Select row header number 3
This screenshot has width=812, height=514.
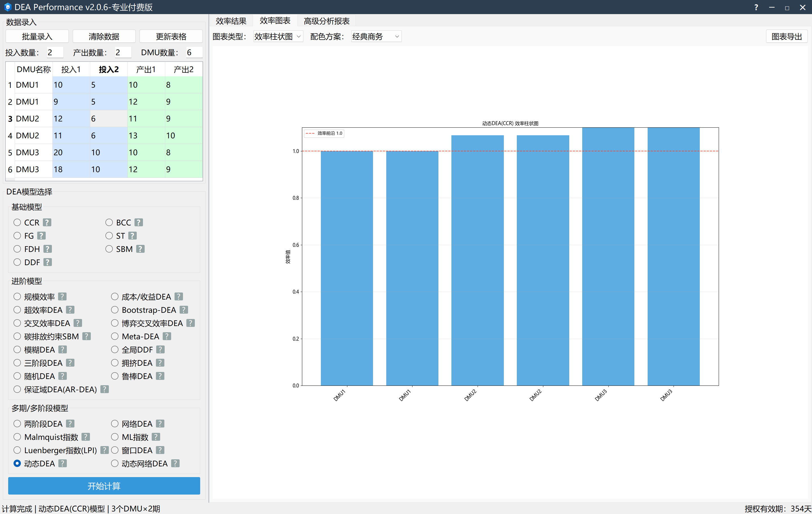[10, 119]
